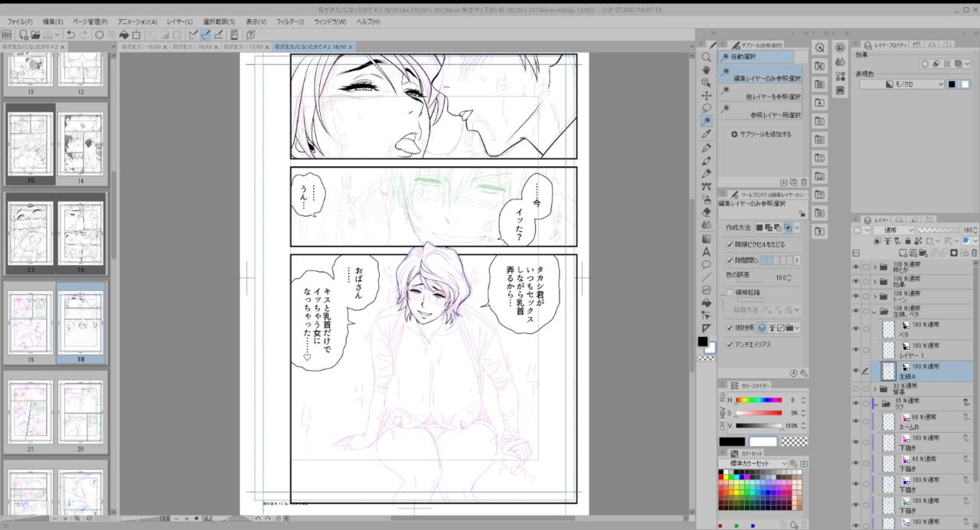Open the 作成方法 selection mode dropdown
This screenshot has height=530, width=980.
point(797,227)
